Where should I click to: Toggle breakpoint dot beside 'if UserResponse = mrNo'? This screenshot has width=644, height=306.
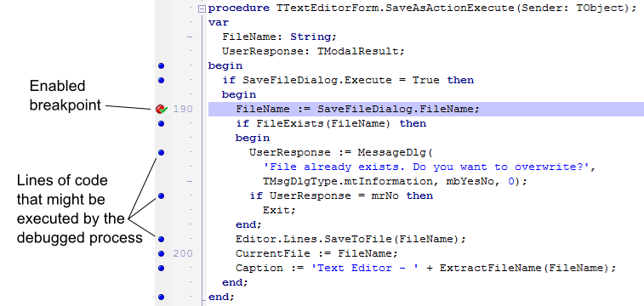pyautogui.click(x=161, y=196)
